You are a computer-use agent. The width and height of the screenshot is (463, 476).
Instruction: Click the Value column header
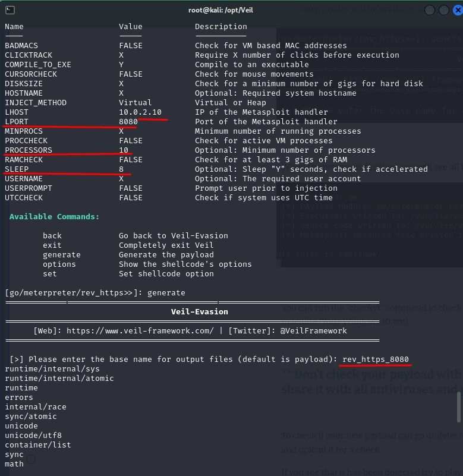[x=131, y=27]
